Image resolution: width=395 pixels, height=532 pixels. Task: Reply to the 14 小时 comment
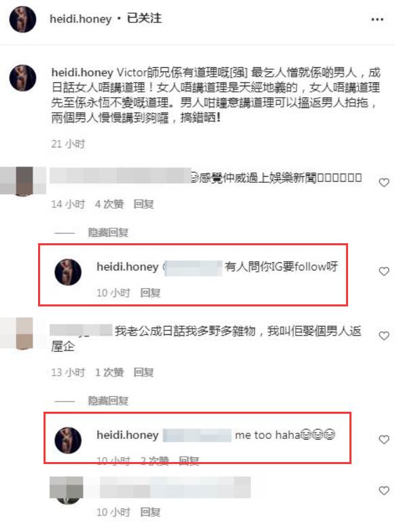[x=143, y=204]
